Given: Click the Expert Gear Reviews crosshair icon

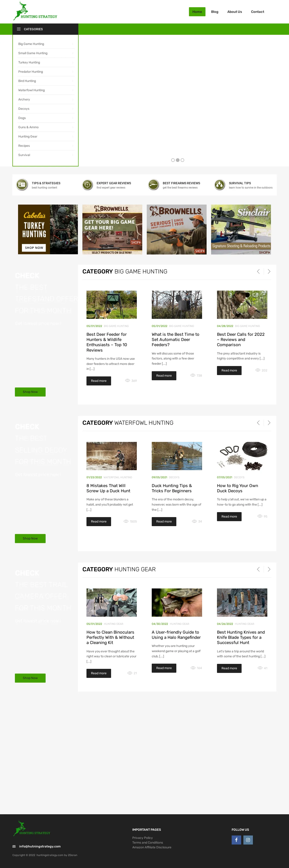Looking at the screenshot, I should (88, 185).
